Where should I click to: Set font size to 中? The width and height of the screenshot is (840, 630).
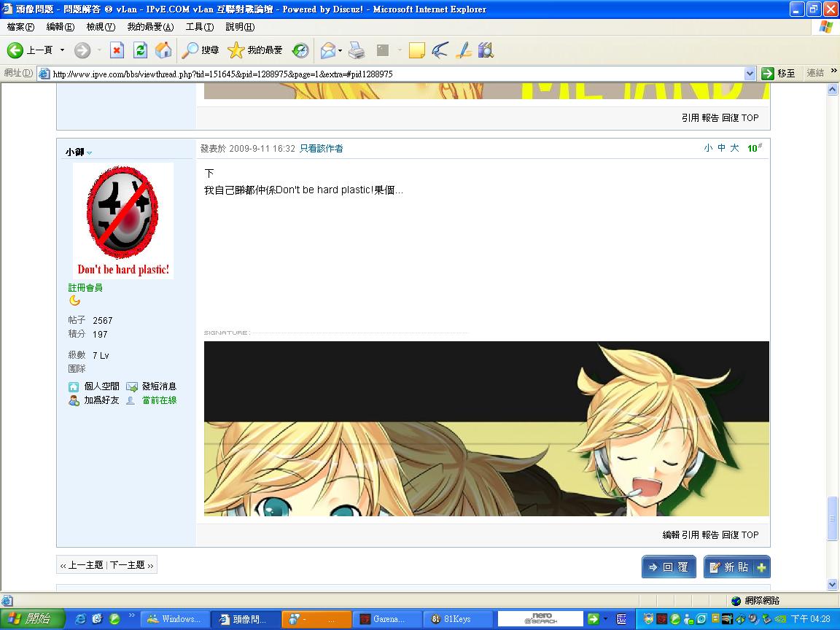click(722, 148)
